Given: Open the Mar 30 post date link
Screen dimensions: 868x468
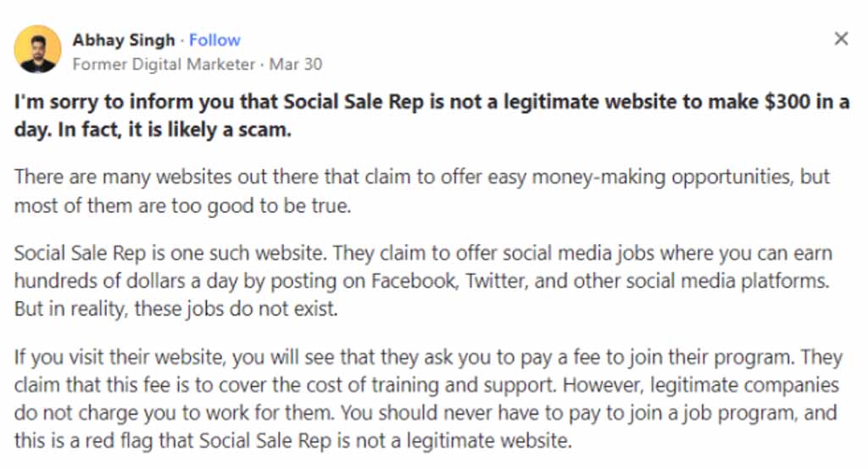Looking at the screenshot, I should click(296, 64).
